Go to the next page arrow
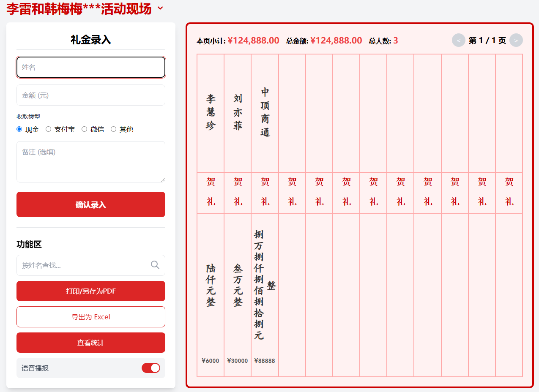The image size is (539, 392). (516, 41)
